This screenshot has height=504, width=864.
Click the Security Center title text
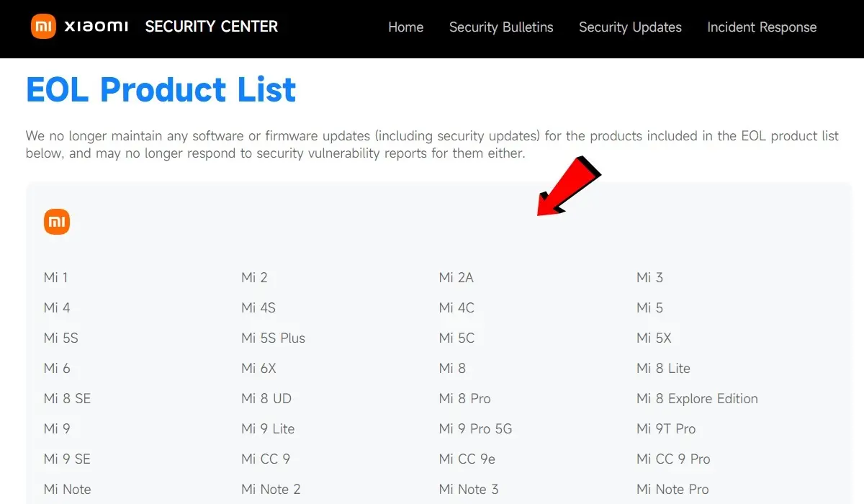click(x=211, y=27)
